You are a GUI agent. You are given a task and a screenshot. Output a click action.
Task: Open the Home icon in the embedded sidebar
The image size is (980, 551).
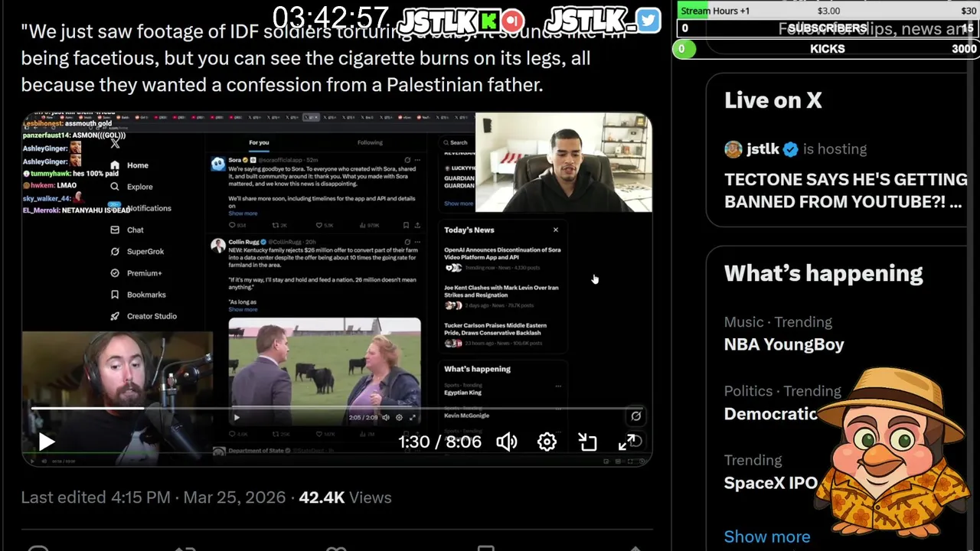tap(115, 165)
